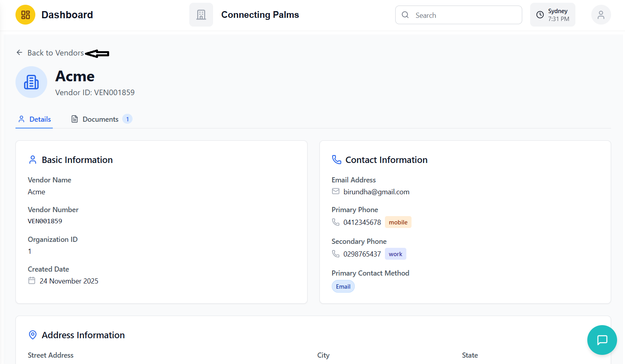Open the user profile avatar
The width and height of the screenshot is (625, 364).
(x=601, y=15)
